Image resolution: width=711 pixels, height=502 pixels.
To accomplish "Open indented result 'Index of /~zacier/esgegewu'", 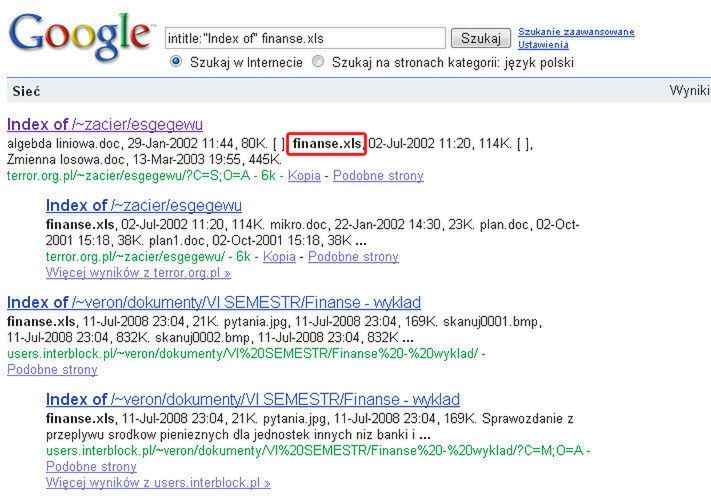I will [x=144, y=205].
